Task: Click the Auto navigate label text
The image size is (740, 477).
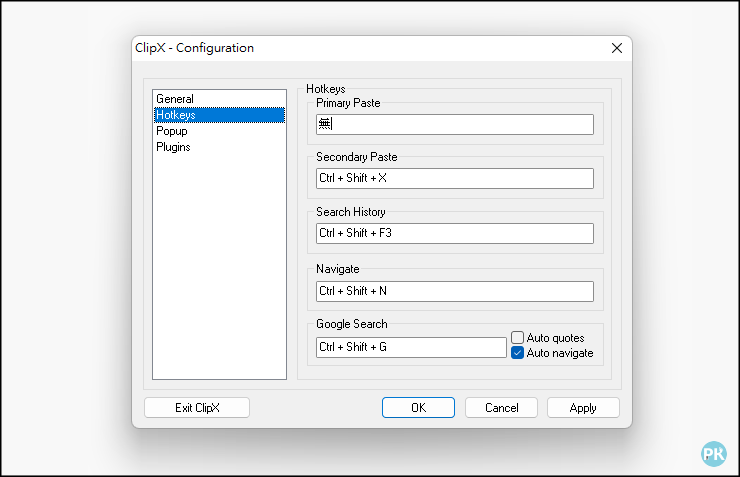Action: tap(560, 353)
